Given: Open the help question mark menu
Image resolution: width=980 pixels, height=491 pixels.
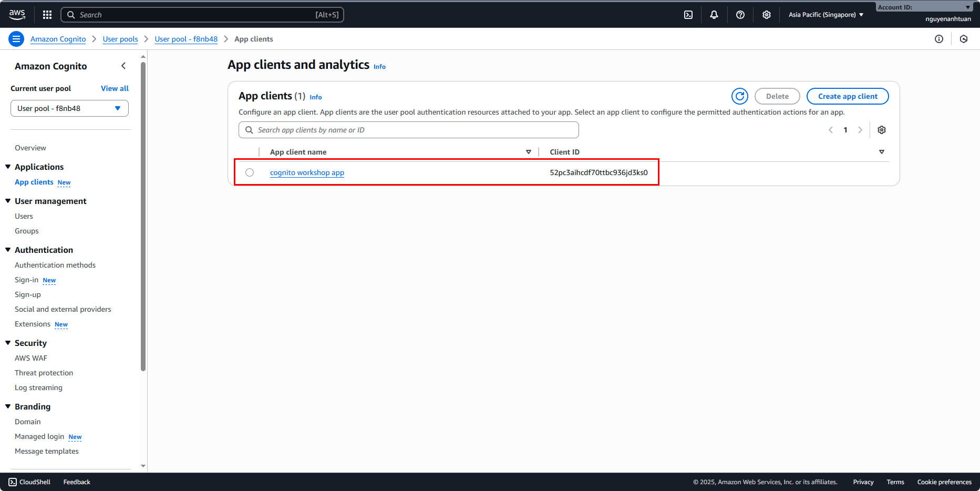Looking at the screenshot, I should (x=740, y=15).
